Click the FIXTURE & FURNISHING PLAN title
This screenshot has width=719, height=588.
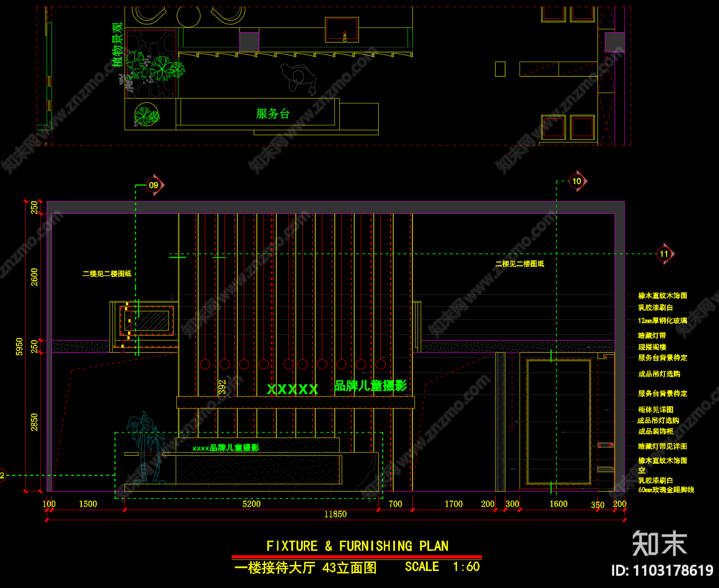tap(357, 546)
